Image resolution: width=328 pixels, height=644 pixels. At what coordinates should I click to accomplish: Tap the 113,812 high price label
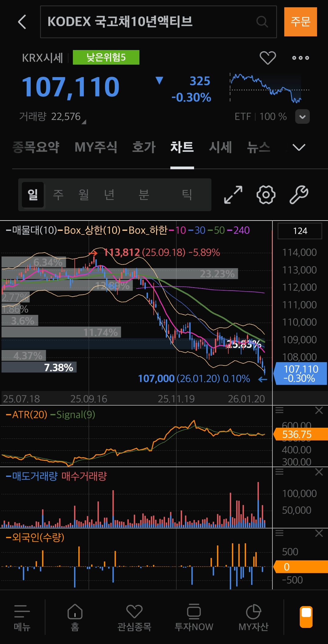tap(162, 252)
